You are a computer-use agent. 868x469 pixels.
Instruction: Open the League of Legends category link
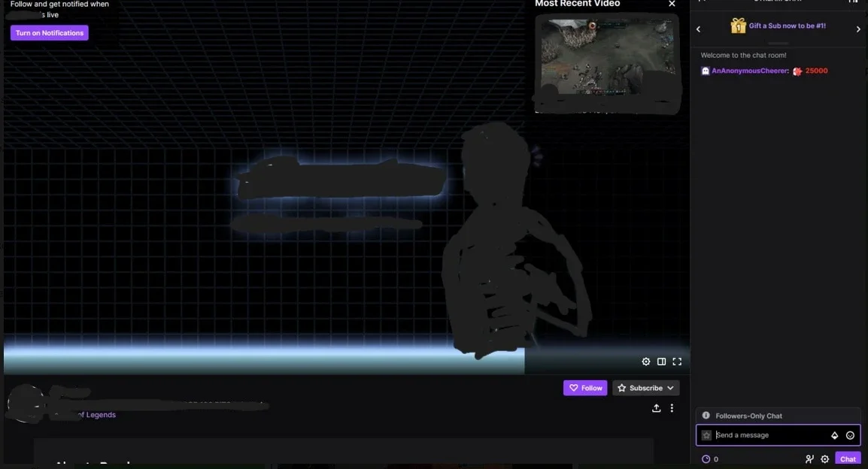pyautogui.click(x=96, y=415)
